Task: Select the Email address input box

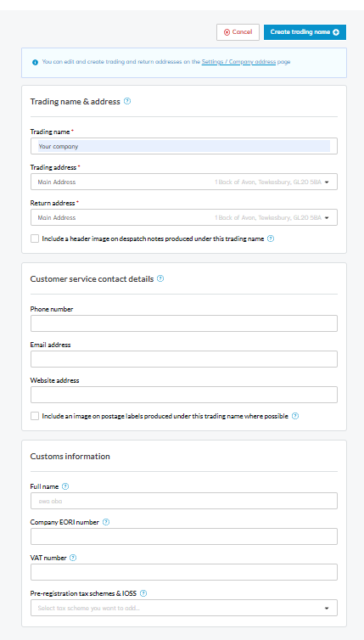Action: coord(184,359)
